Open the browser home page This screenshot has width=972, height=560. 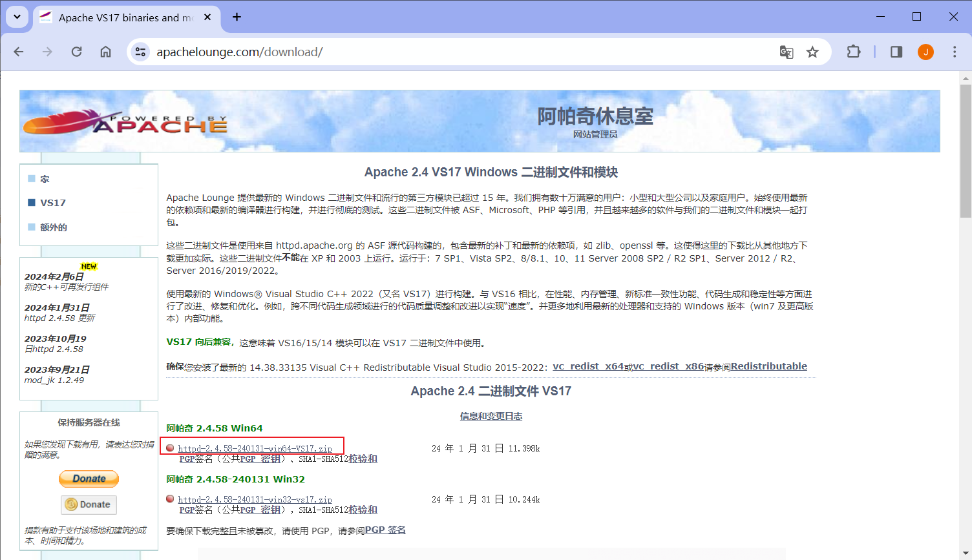coord(105,52)
